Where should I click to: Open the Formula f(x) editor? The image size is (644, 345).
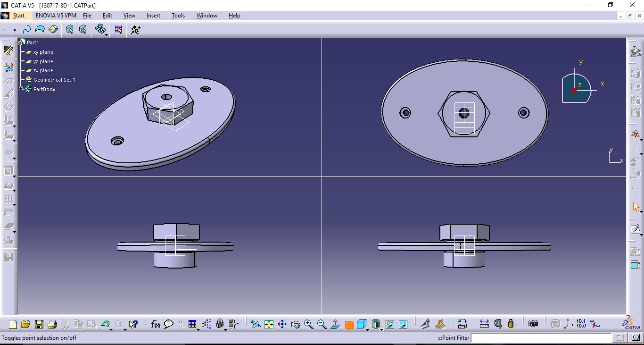155,324
